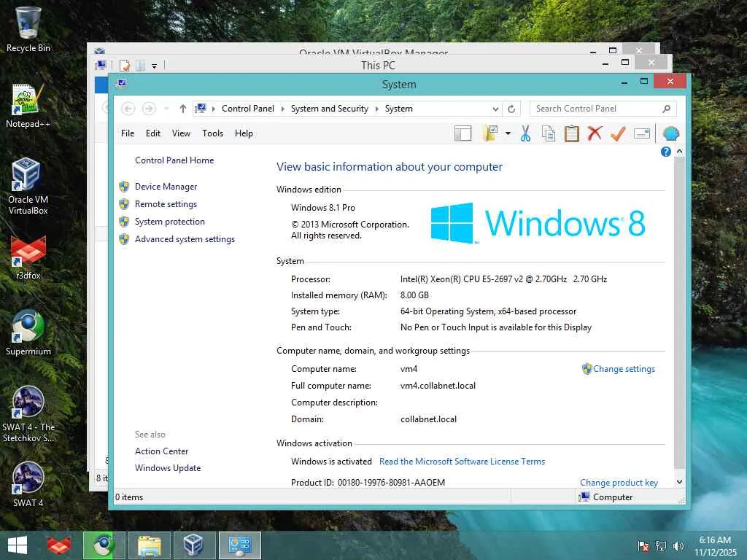Open the quick access toolbar dropdown in This PC
This screenshot has height=560, width=747.
click(154, 66)
